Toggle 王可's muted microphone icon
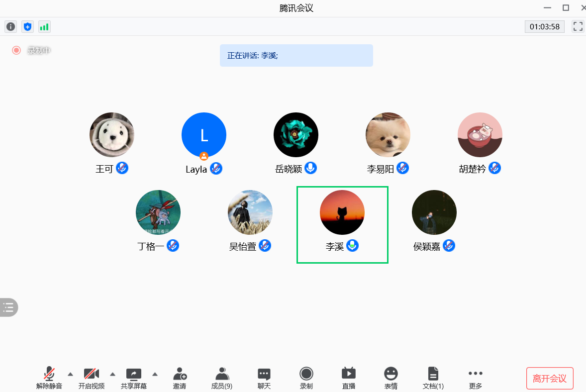The height and width of the screenshot is (392, 586). click(x=123, y=168)
